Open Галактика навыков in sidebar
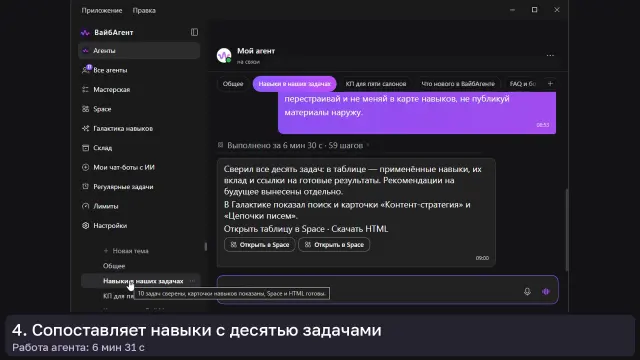The image size is (640, 360). click(139, 128)
